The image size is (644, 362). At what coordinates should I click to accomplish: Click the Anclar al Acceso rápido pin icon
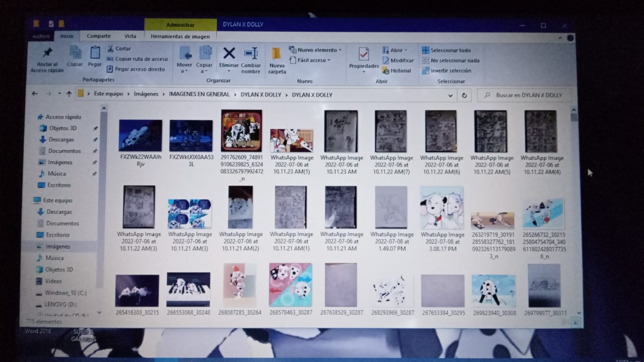[48, 53]
